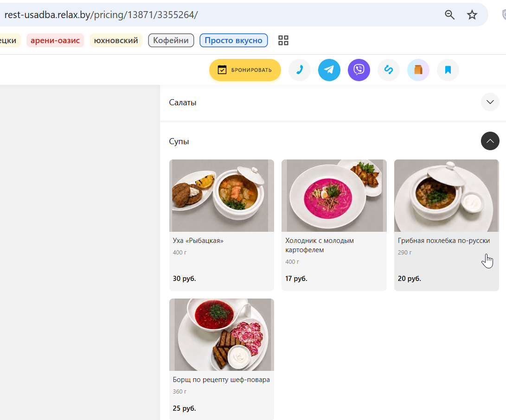Open the tab groups grid icon
506x420 pixels.
[x=283, y=40]
